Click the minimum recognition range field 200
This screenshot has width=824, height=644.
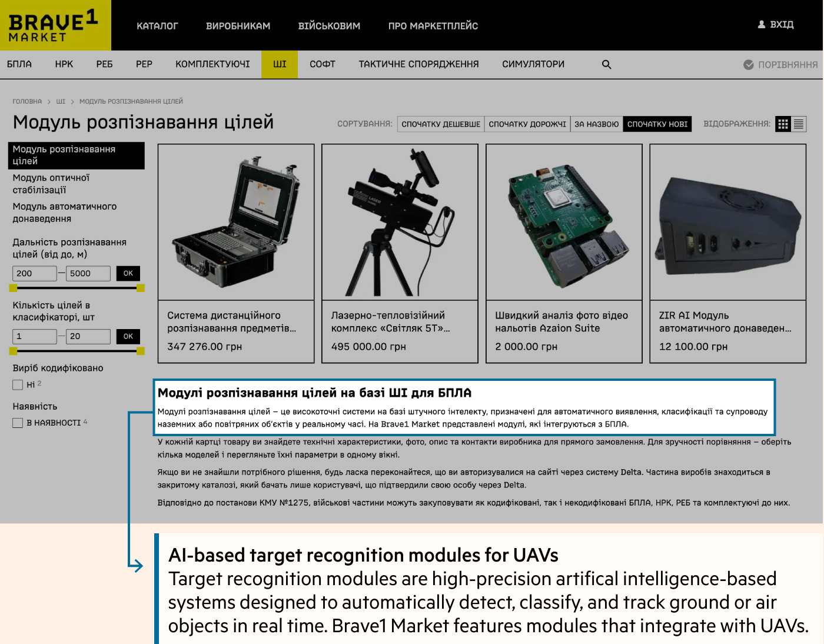pyautogui.click(x=35, y=273)
